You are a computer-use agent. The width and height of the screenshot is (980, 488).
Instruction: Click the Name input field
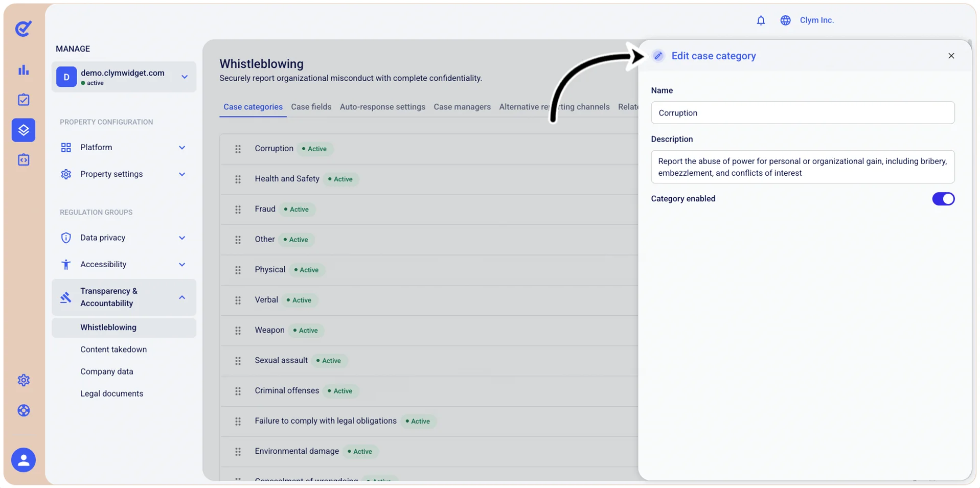[803, 113]
